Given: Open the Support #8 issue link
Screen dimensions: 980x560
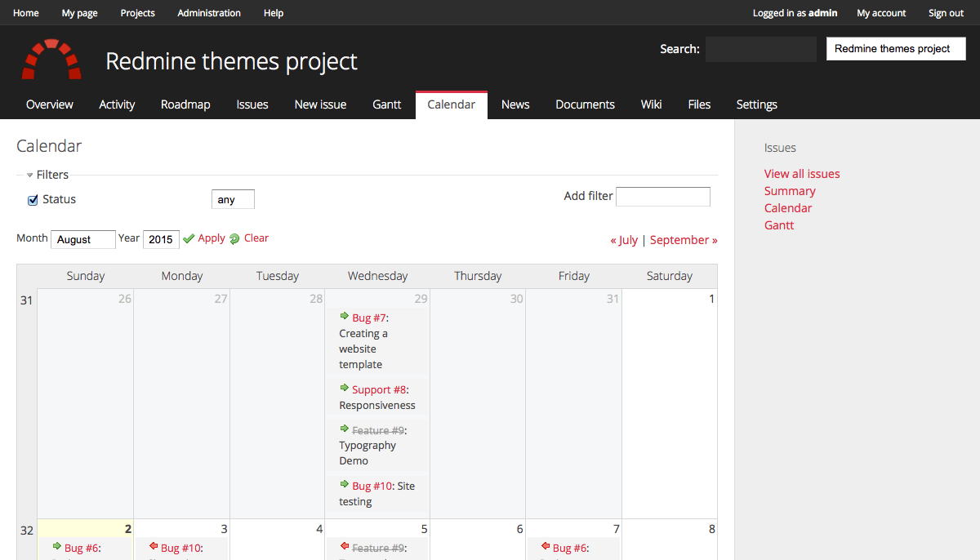Looking at the screenshot, I should tap(379, 389).
